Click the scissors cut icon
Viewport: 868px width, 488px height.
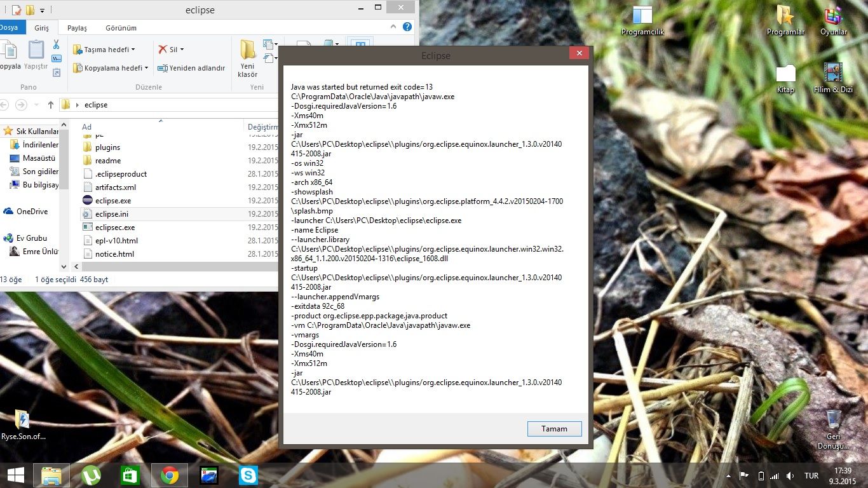tap(56, 44)
